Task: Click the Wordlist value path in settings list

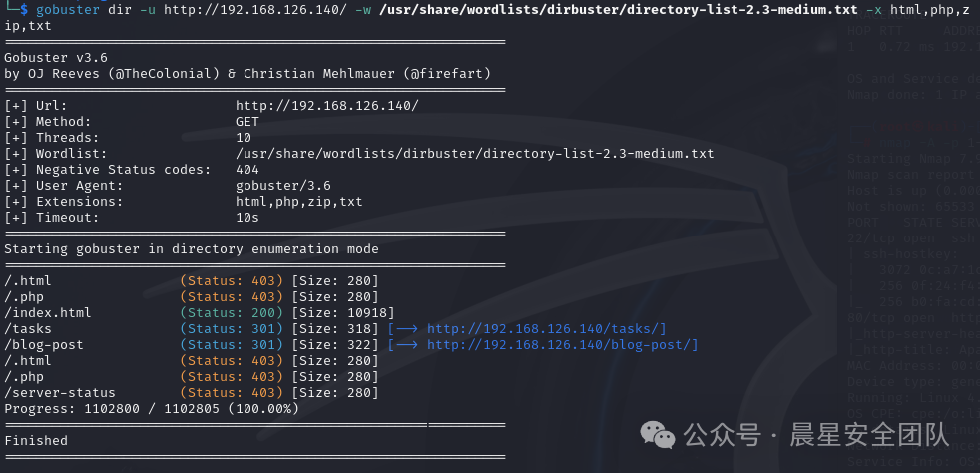Action: (474, 154)
